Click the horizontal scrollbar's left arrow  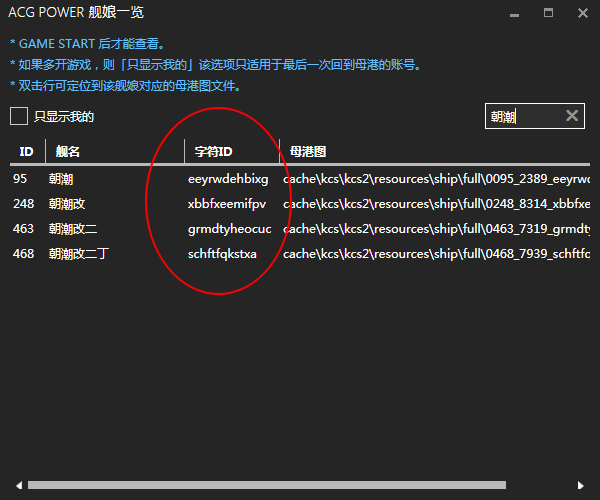pyautogui.click(x=16, y=486)
